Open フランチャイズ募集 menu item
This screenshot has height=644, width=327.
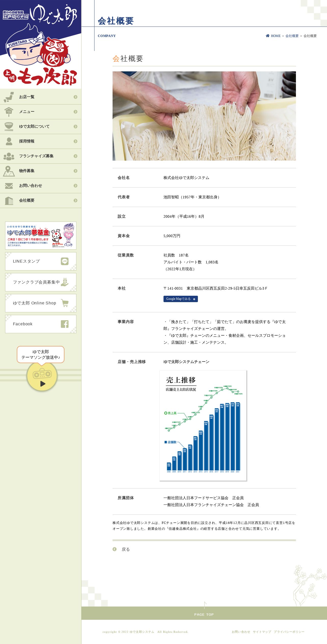click(x=40, y=156)
